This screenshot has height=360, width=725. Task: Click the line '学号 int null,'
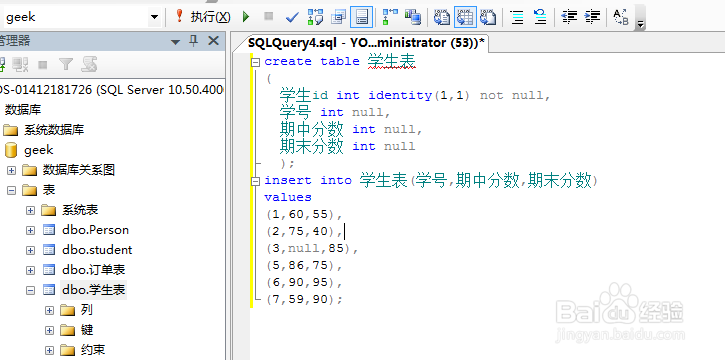click(336, 112)
